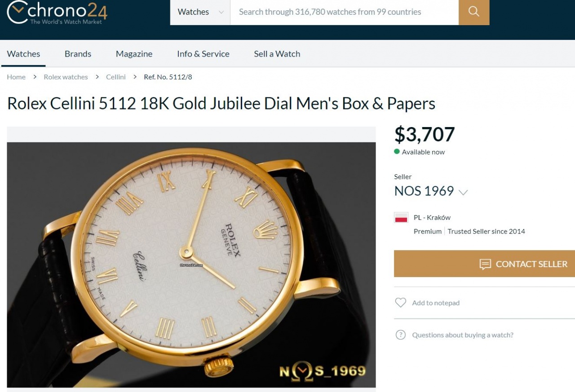Open the Cellini breadcrumb link
The image size is (575, 392).
pos(115,77)
